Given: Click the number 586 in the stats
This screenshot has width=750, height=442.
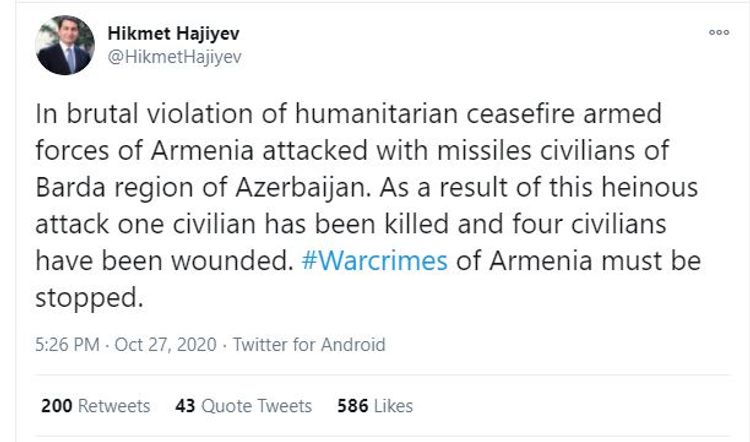Looking at the screenshot, I should [x=352, y=406].
